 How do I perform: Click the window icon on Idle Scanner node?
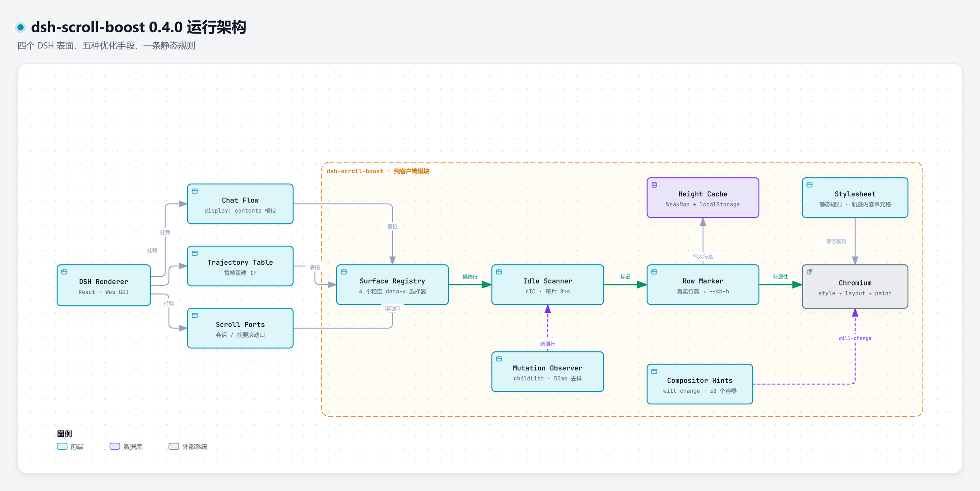[x=499, y=272]
